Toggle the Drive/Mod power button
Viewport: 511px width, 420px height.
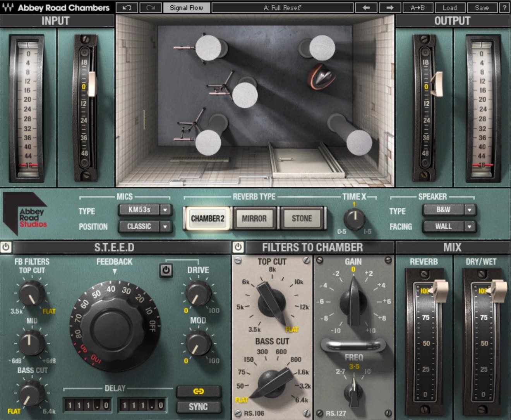[166, 270]
